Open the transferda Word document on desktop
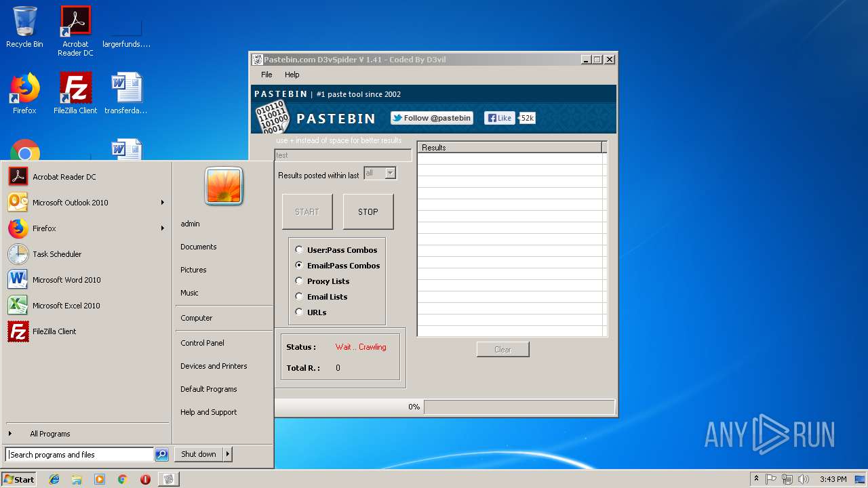 point(126,94)
